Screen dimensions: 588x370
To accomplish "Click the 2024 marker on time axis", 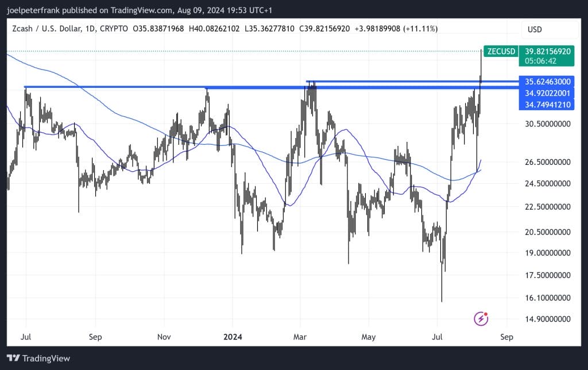I will pos(233,337).
